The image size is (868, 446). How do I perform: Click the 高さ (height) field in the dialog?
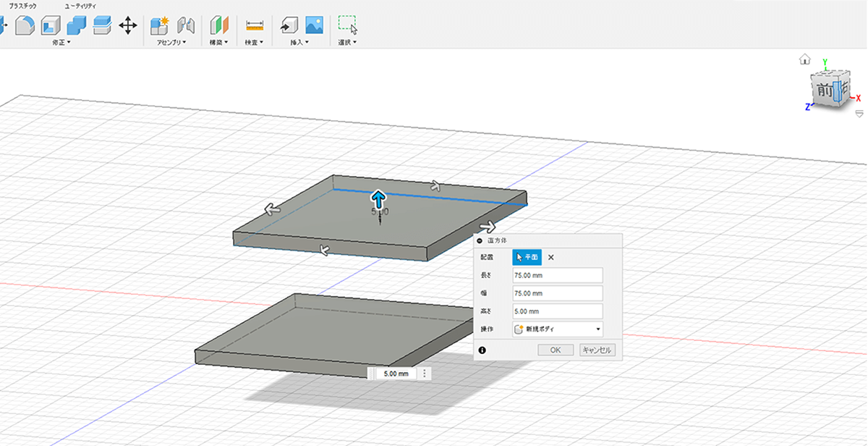tap(558, 311)
